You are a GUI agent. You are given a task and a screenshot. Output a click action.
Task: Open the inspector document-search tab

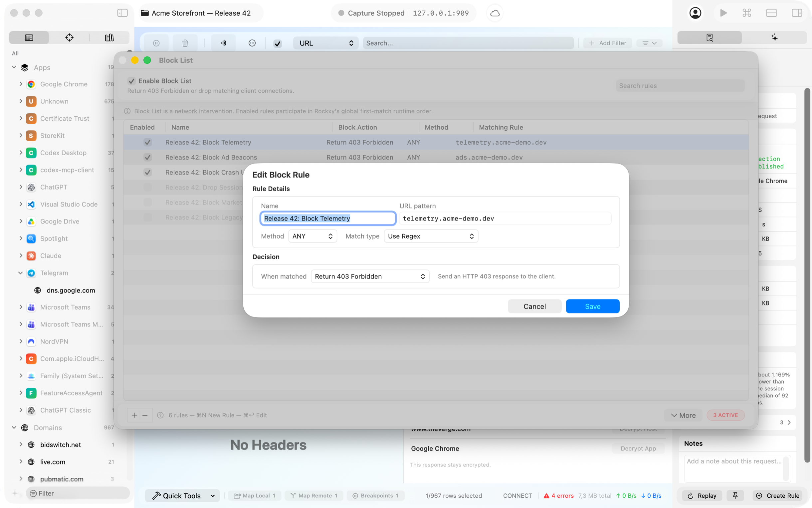point(710,37)
